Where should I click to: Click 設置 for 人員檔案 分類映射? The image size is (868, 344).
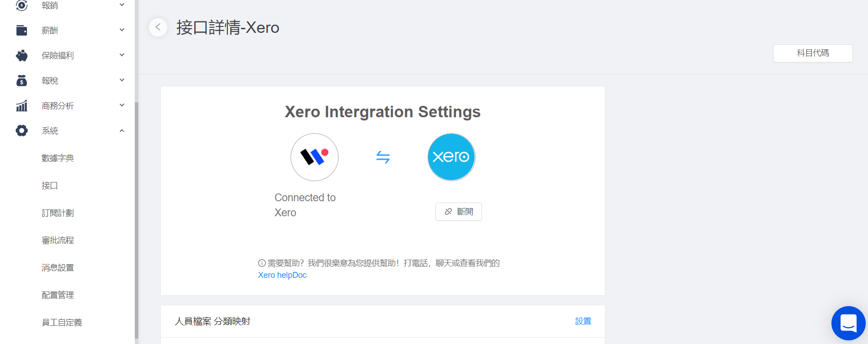[583, 321]
